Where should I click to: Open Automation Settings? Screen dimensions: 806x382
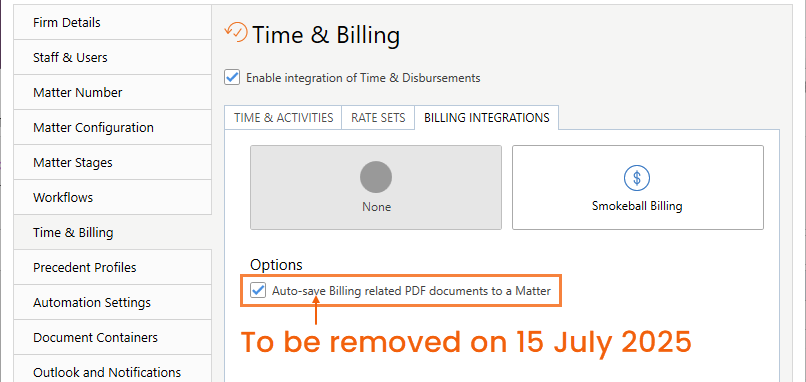pyautogui.click(x=113, y=302)
